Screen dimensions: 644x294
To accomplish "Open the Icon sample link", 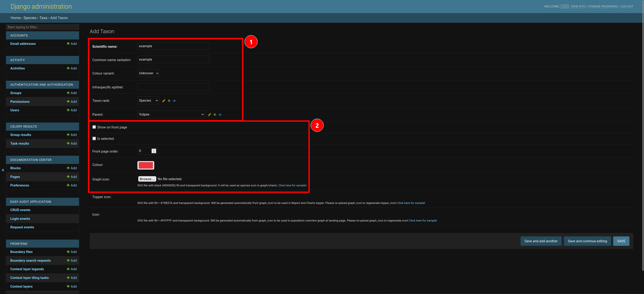I will (423, 221).
